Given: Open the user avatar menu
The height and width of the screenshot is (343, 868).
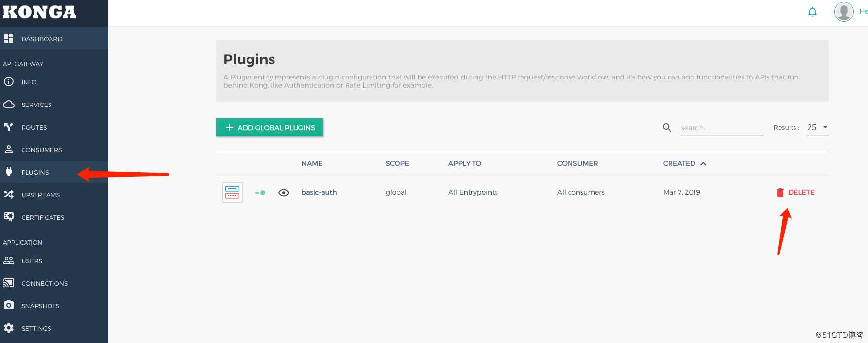Looking at the screenshot, I should (844, 11).
